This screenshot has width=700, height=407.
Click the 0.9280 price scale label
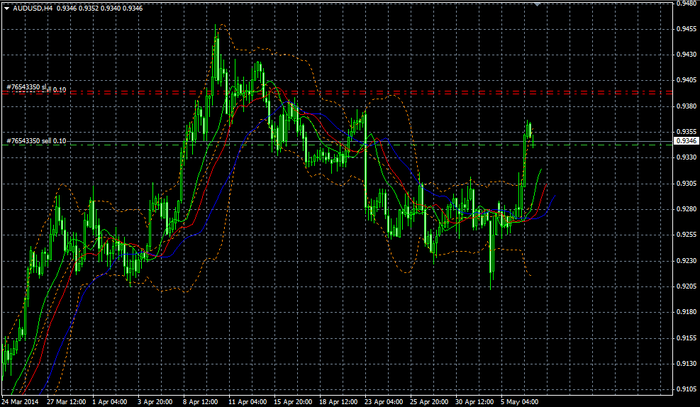(x=686, y=209)
